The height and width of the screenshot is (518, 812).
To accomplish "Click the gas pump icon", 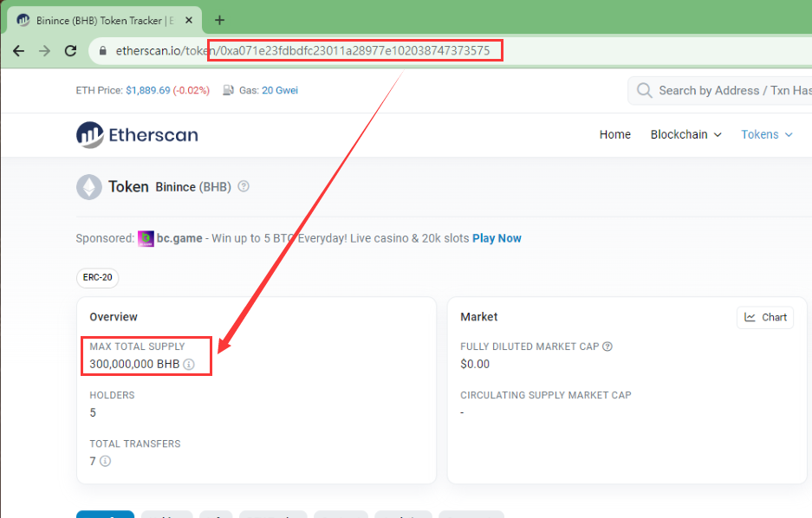I will [x=229, y=91].
